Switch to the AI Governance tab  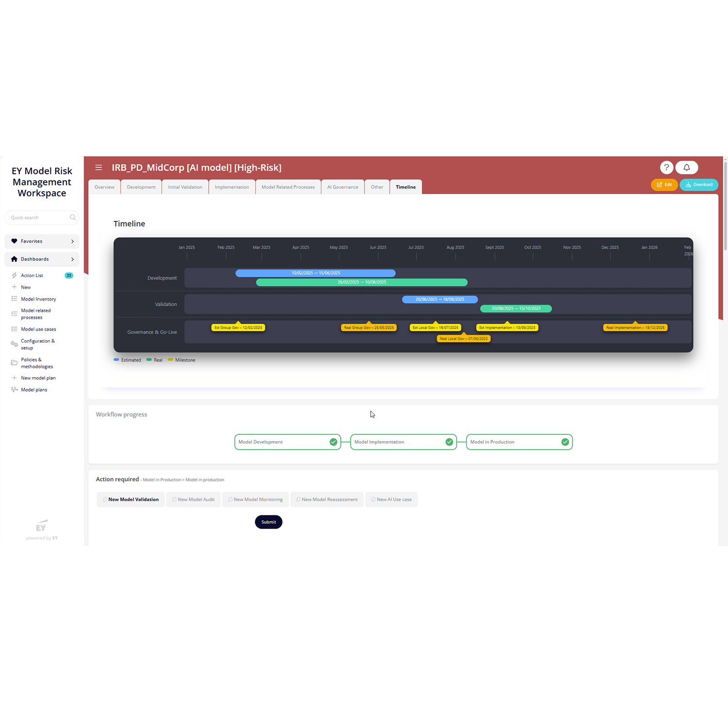coord(343,187)
